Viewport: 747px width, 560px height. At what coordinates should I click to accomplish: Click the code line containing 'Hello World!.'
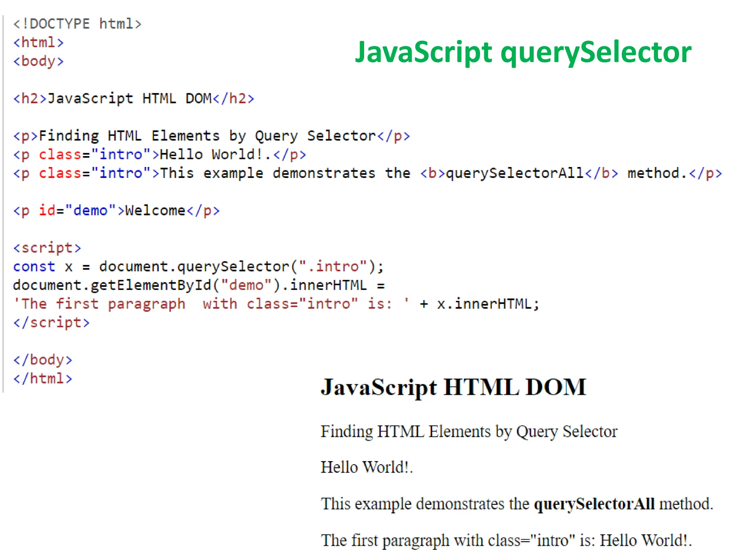[160, 155]
